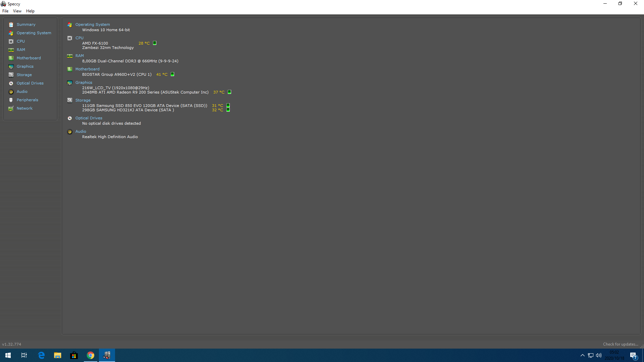Click the graphics card temperature indicator

click(229, 92)
